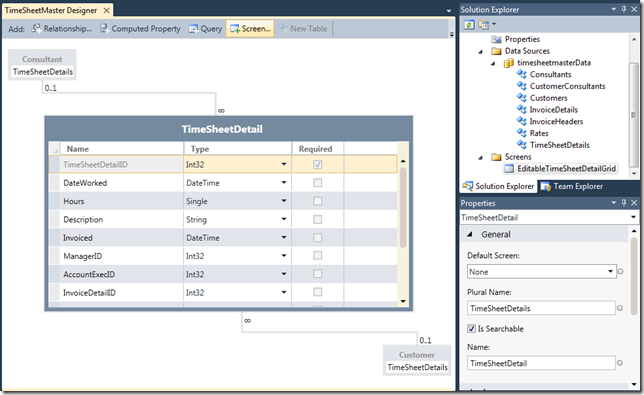
Task: Select the Customers entity in tree
Action: [x=548, y=98]
